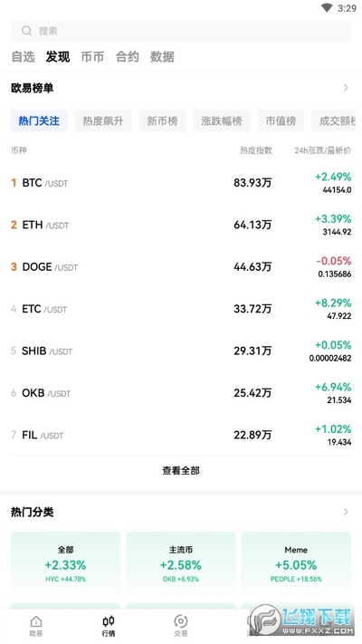
Task: Open the Meme category card
Action: coord(296,563)
